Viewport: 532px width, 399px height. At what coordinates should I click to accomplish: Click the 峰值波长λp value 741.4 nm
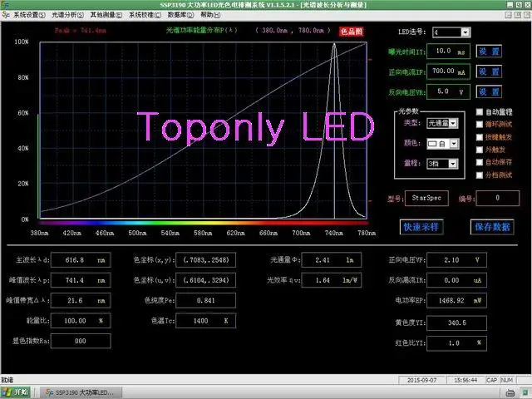(x=81, y=280)
